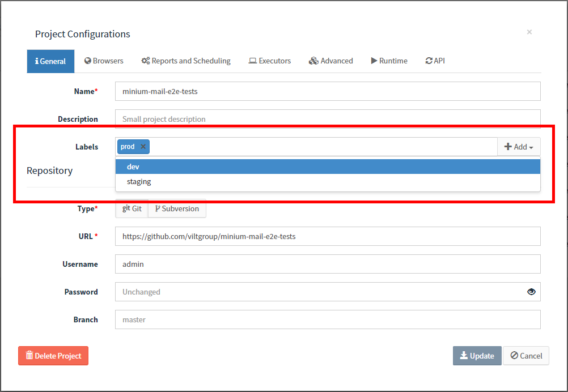The width and height of the screenshot is (568, 392).
Task: Focus the Password field
Action: (x=328, y=292)
